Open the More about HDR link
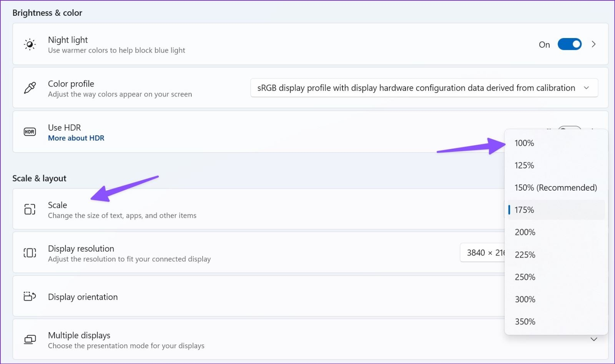The height and width of the screenshot is (364, 615). 76,138
